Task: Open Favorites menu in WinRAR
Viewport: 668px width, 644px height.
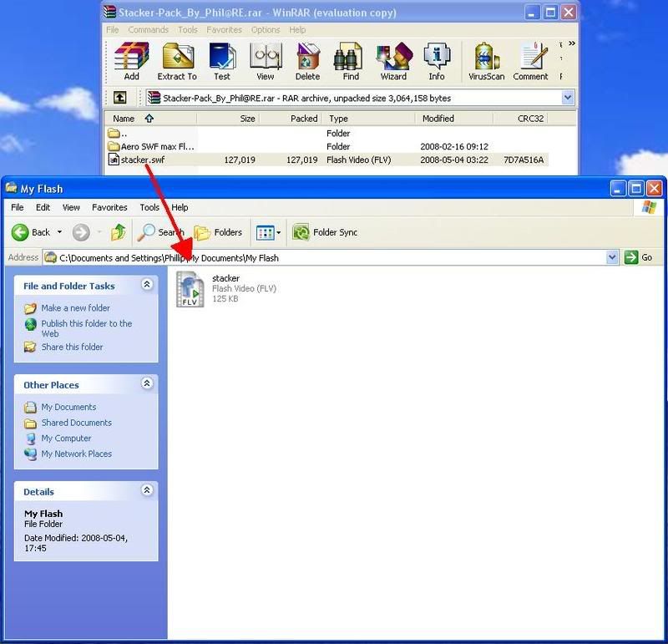Action: click(224, 30)
